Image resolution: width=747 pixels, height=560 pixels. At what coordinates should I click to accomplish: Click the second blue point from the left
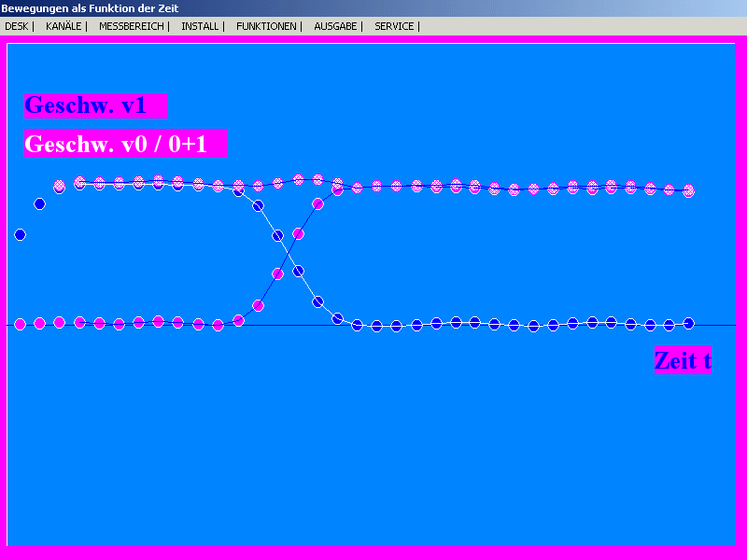coord(39,203)
